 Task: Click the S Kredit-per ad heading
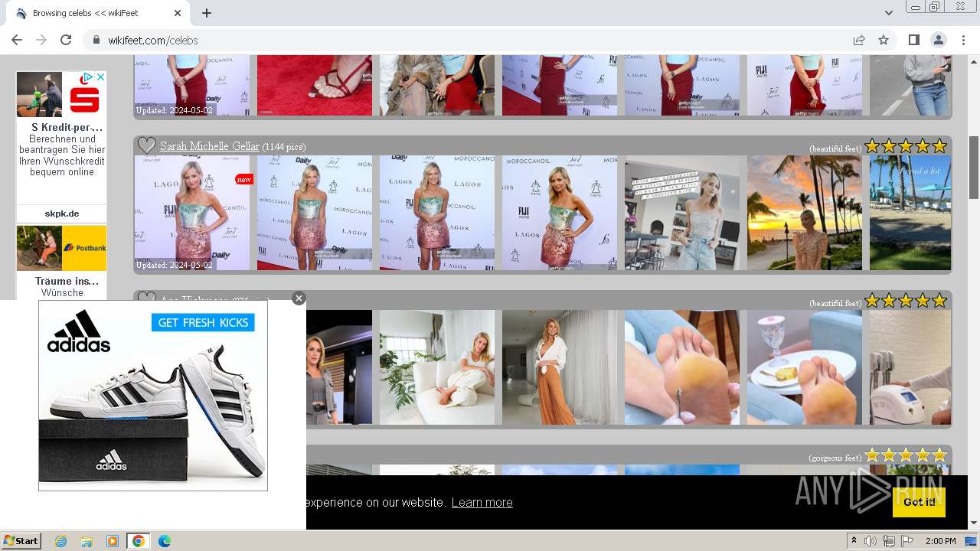pos(67,127)
